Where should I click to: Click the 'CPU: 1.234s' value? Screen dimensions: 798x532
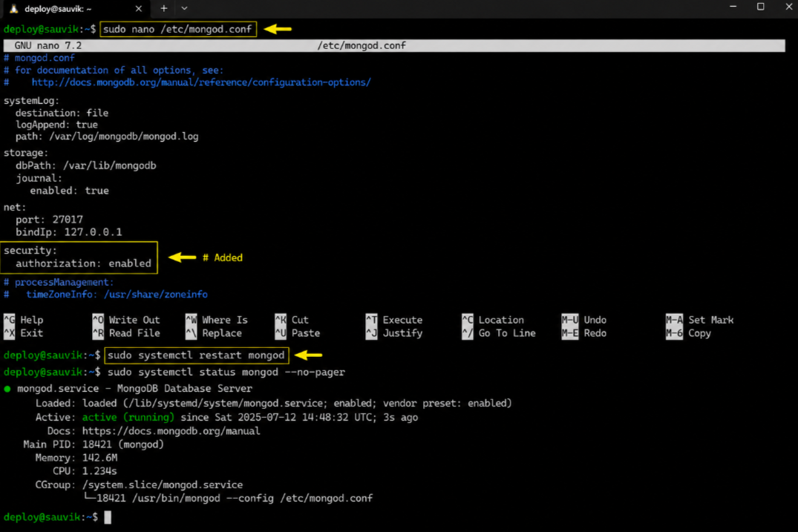pos(99,471)
